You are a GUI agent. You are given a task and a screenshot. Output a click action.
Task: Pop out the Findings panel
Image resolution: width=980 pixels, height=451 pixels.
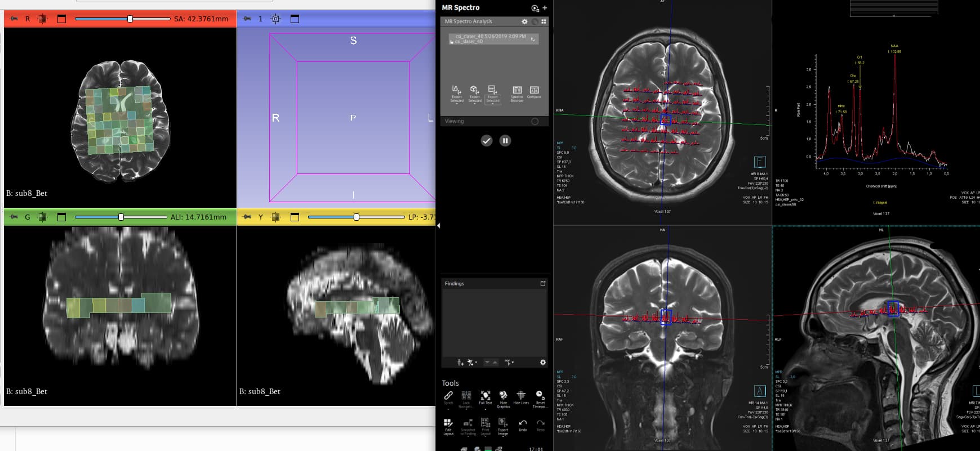(543, 284)
